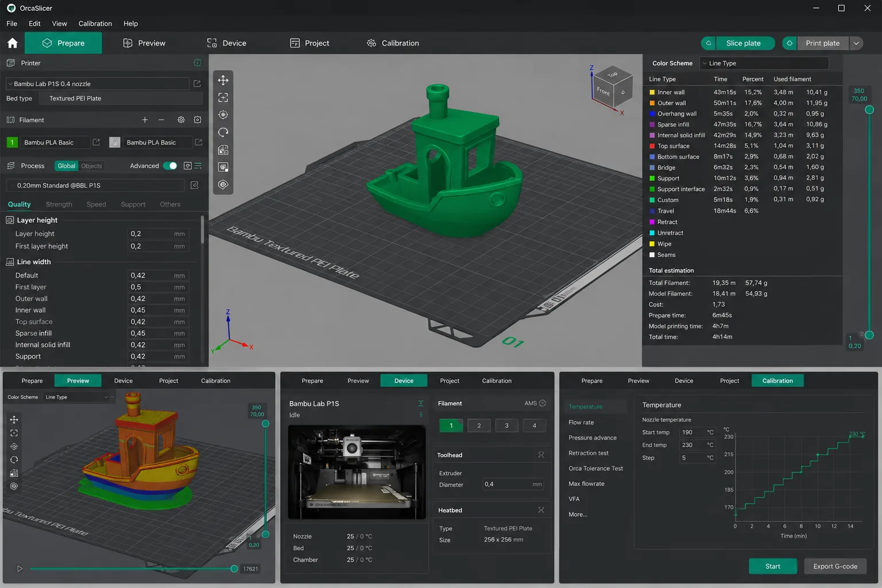Image resolution: width=882 pixels, height=588 pixels.
Task: Open the Bambu Lab P1S 0.4 nozzle printer dropdown
Action: pyautogui.click(x=98, y=84)
